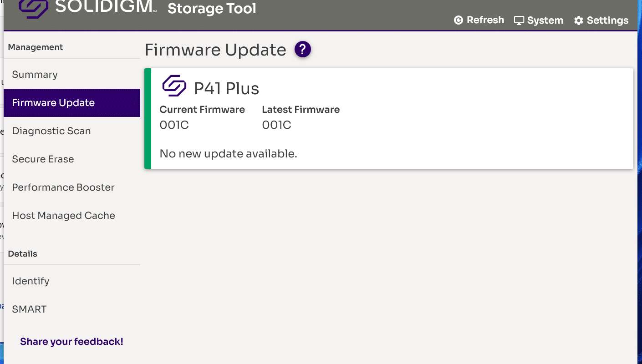642x364 pixels.
Task: Click the purple question mark help icon
Action: click(303, 49)
